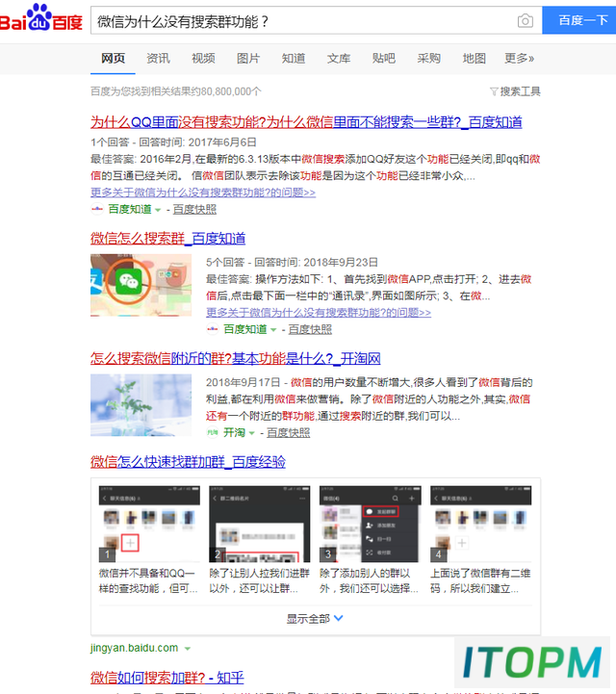Open result 微信如何搜索加群? - 知乎

[167, 678]
